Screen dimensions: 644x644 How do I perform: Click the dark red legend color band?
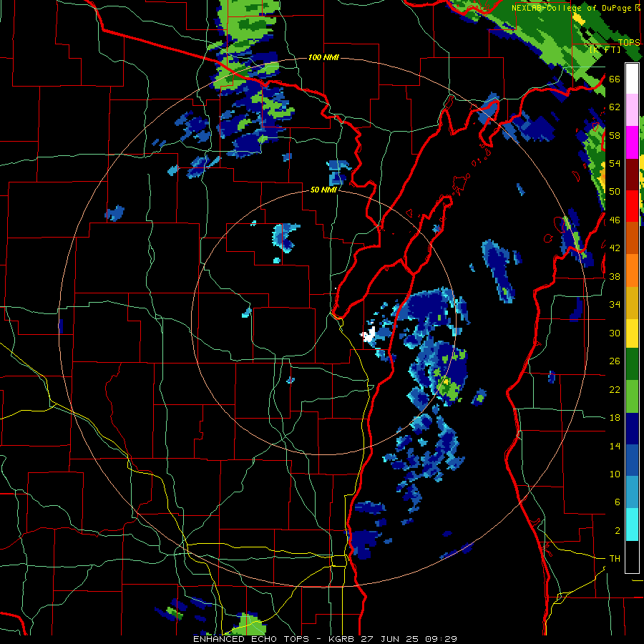click(x=632, y=175)
